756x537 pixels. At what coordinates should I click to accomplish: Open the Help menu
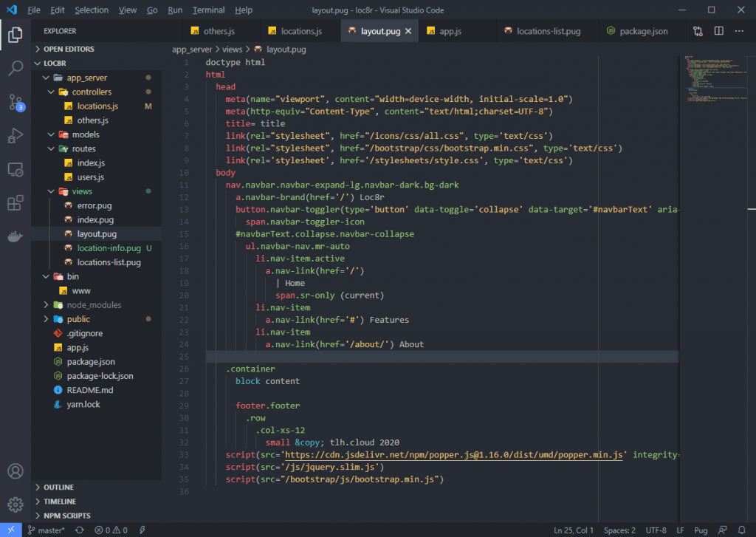(244, 10)
